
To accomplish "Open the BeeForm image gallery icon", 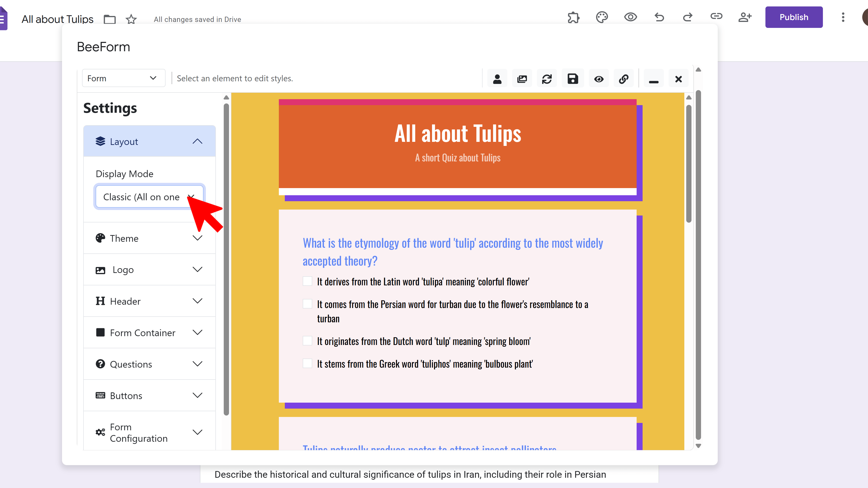I will point(522,79).
